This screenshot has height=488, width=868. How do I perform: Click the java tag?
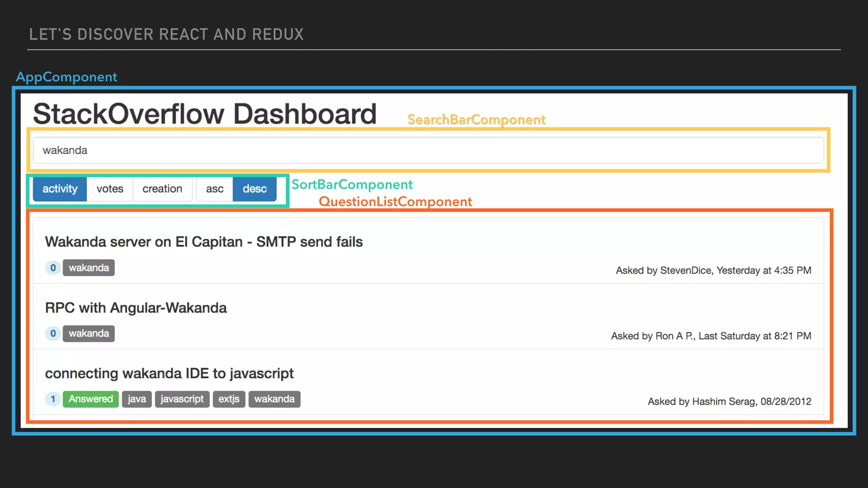click(x=136, y=399)
